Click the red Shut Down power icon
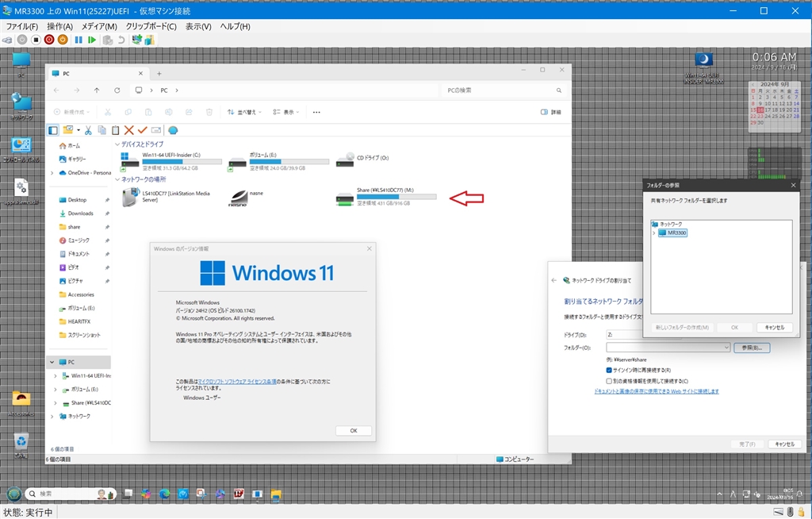 pyautogui.click(x=49, y=40)
